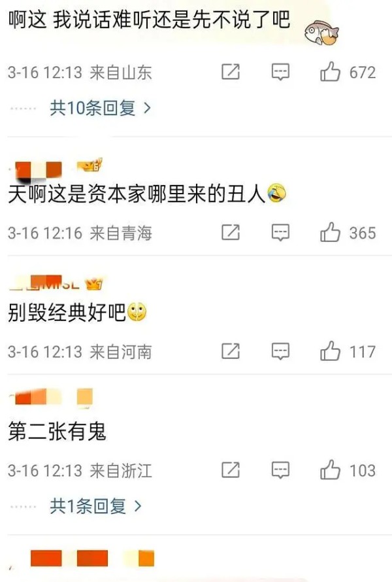Tap chevron next to 共10条回复
Viewport: 392px width, 582px height.
tap(147, 108)
